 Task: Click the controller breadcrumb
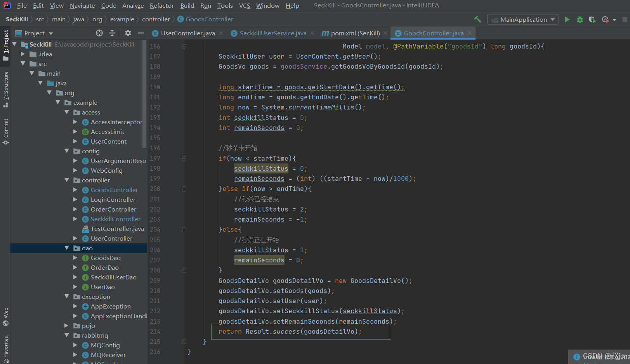(156, 19)
